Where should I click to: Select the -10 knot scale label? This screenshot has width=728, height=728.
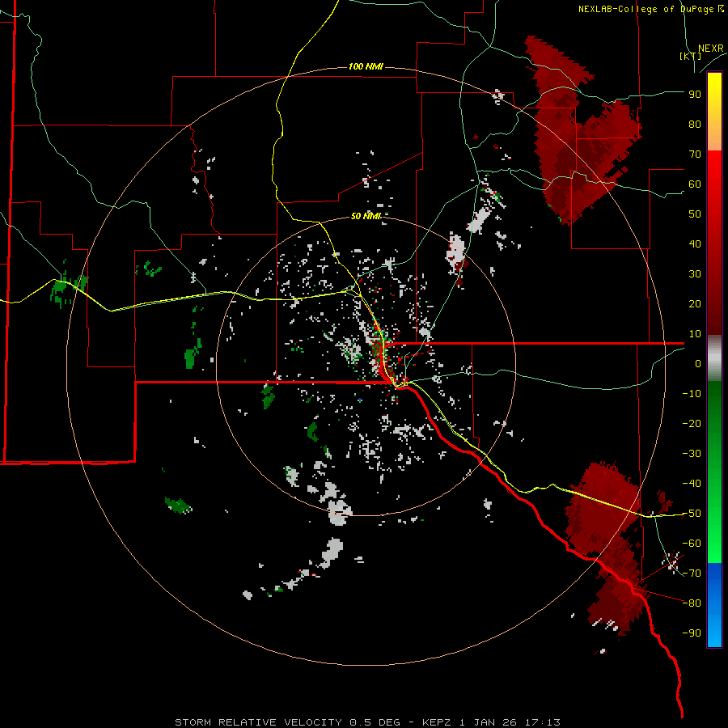[692, 394]
